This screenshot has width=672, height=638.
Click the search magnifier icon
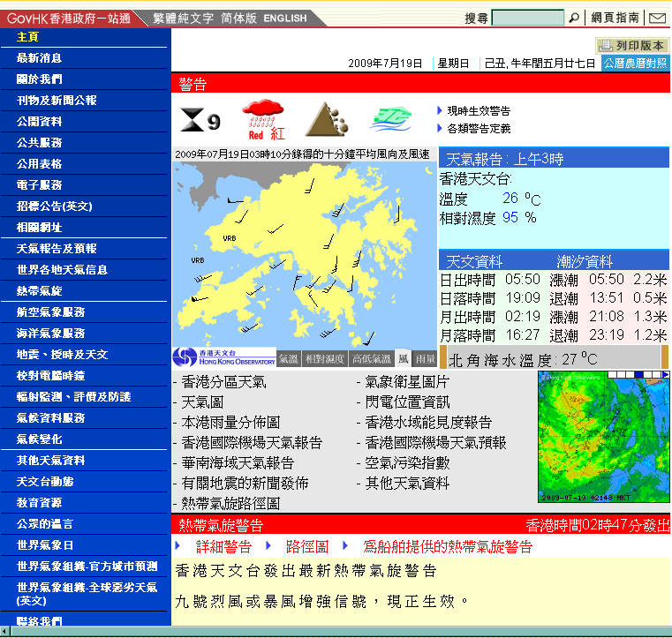pos(573,18)
